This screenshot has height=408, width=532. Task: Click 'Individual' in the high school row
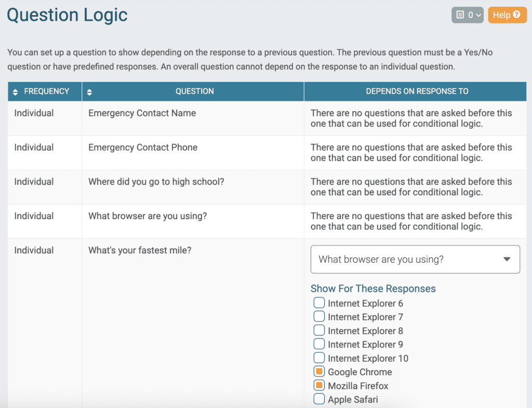click(34, 182)
